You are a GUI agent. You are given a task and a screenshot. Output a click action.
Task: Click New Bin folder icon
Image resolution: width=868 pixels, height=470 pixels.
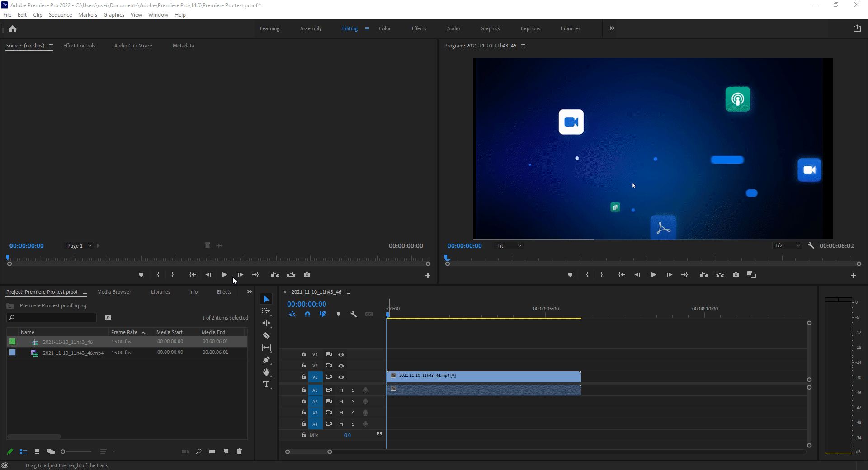coord(212,451)
